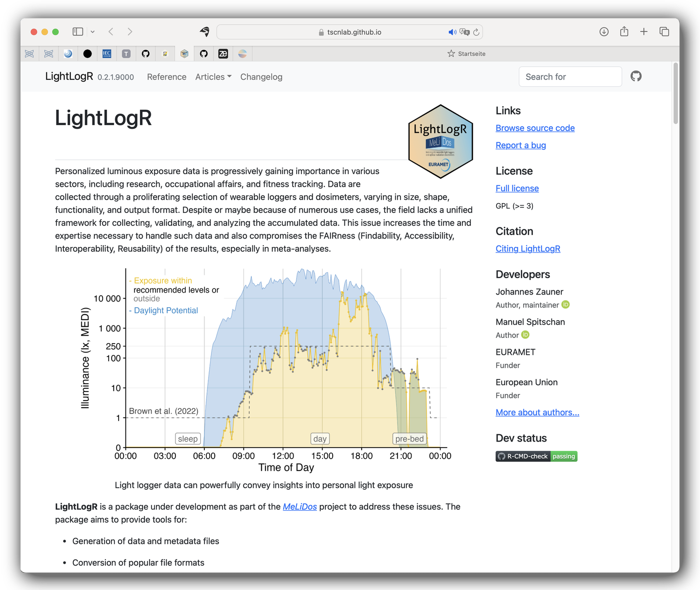
Task: Toggle the Safari sidebar
Action: [x=77, y=32]
